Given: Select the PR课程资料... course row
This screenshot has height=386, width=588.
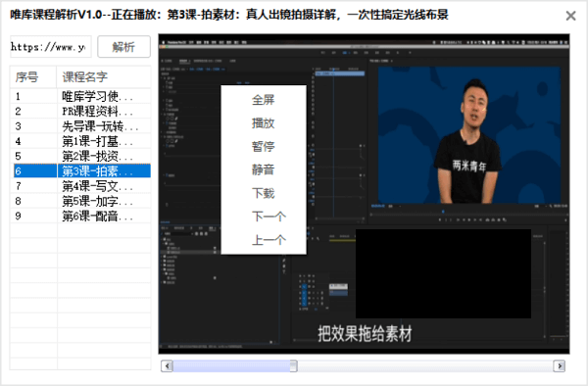Looking at the screenshot, I should coord(80,112).
